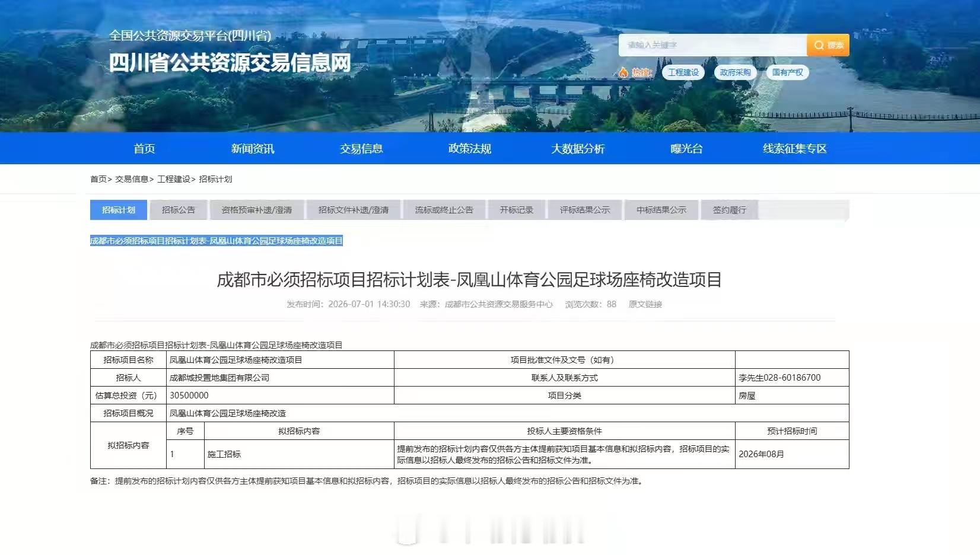
Task: Switch to the 招标计划 tab
Action: point(119,210)
